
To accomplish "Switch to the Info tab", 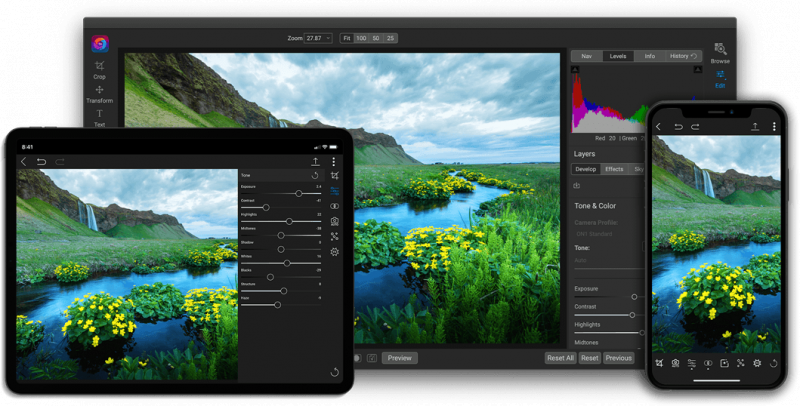I will tap(649, 56).
